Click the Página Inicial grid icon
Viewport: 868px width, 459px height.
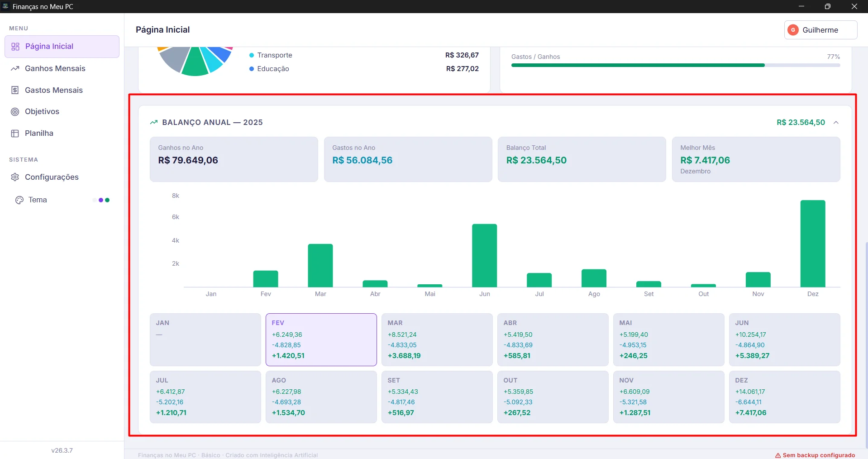coord(15,47)
